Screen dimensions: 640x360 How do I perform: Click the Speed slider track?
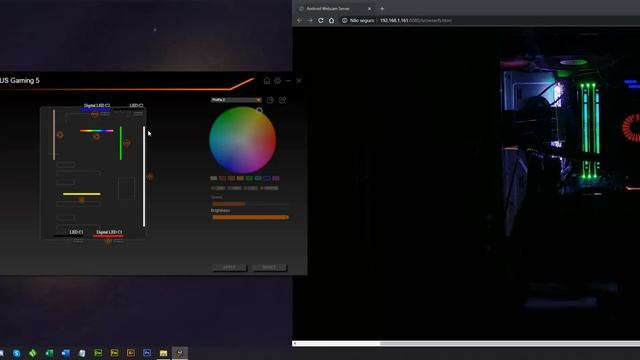point(250,203)
